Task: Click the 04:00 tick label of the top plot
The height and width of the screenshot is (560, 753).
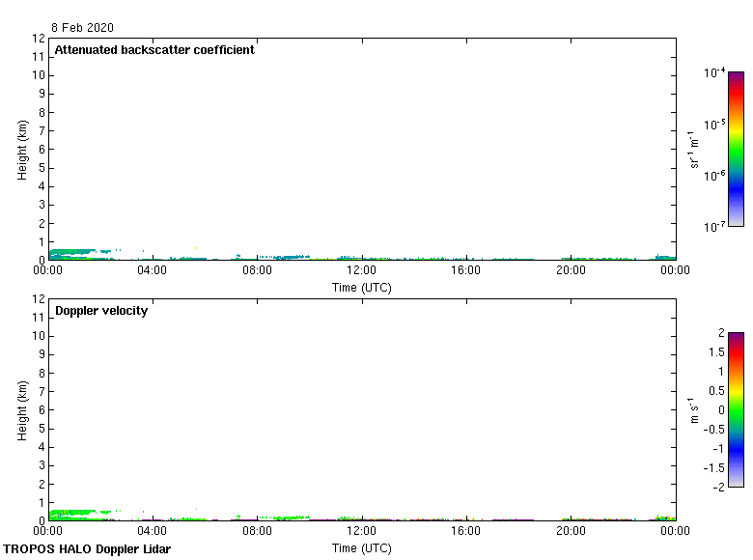Action: pos(153,271)
